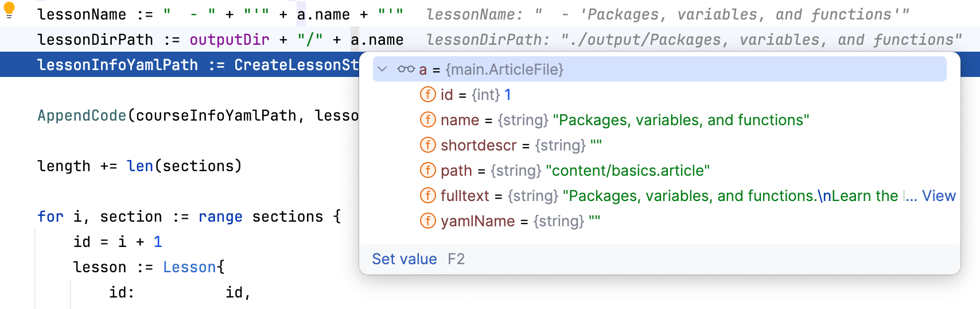Select the name field row in popup
This screenshot has height=309, width=980.
pos(624,120)
